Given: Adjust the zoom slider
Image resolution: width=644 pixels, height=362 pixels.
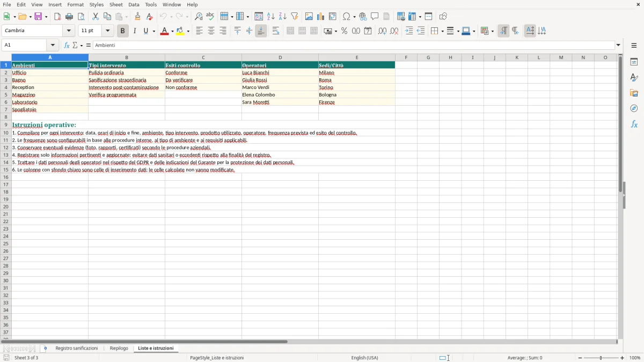Looking at the screenshot, I should [x=601, y=358].
